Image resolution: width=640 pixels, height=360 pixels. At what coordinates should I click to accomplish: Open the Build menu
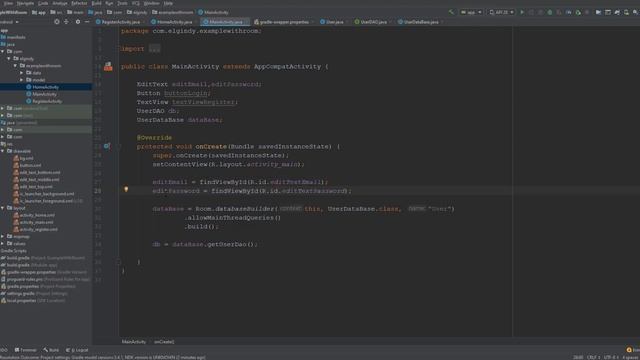click(x=96, y=3)
